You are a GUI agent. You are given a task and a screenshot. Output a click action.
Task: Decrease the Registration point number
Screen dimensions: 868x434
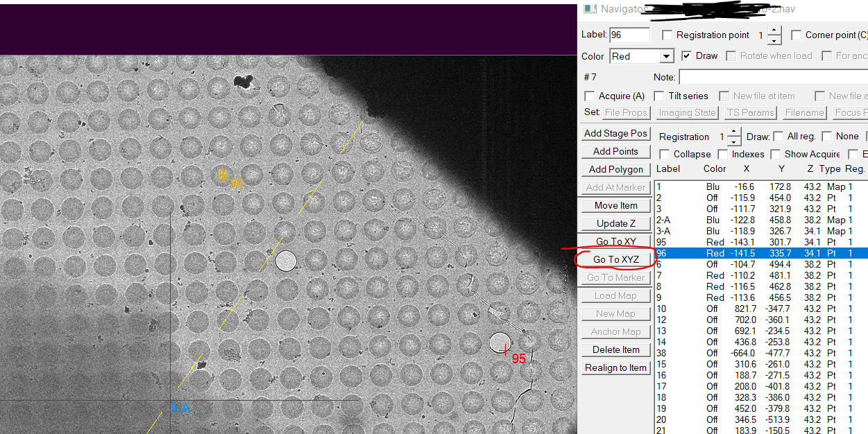(774, 40)
